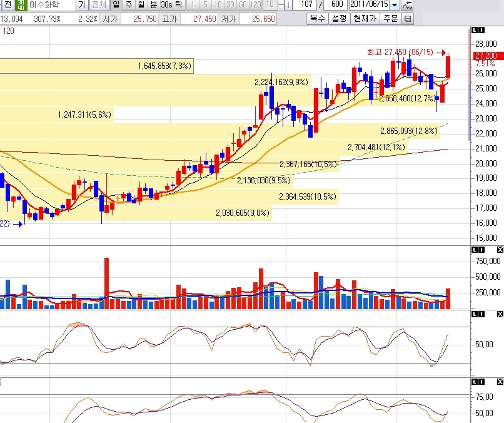
Task: Click the I icon in volume pane
Action: pos(481,250)
